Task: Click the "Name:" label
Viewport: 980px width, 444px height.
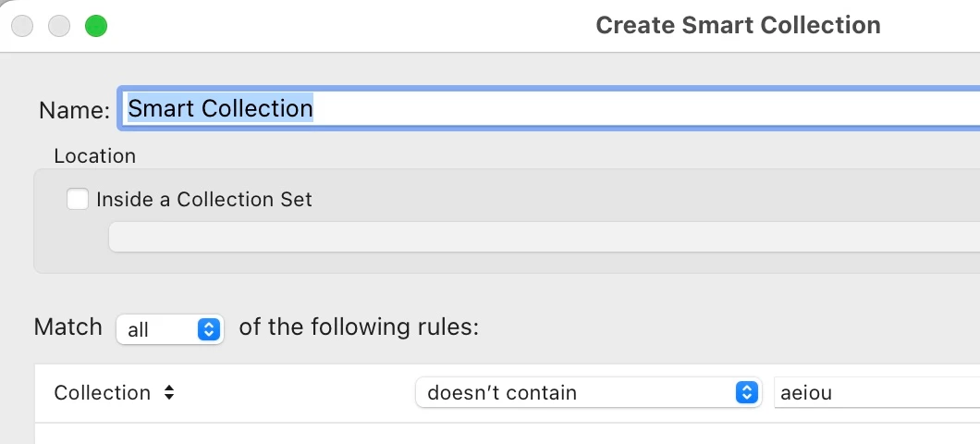Action: click(74, 110)
